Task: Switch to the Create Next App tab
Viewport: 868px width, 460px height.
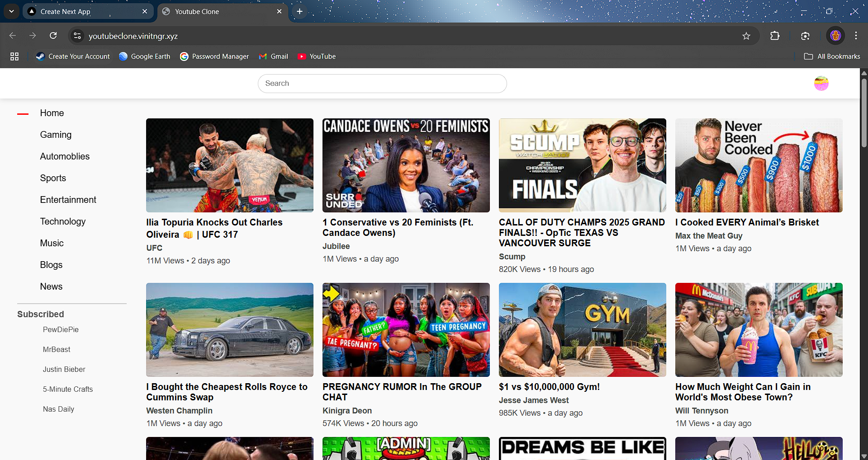Action: pyautogui.click(x=88, y=11)
